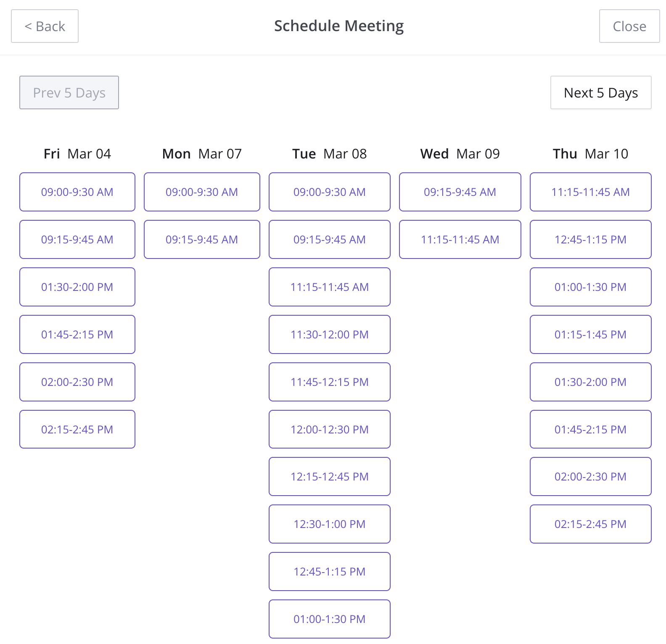
Task: Pick Thursday 01:15-1:45 PM slot
Action: (x=590, y=335)
